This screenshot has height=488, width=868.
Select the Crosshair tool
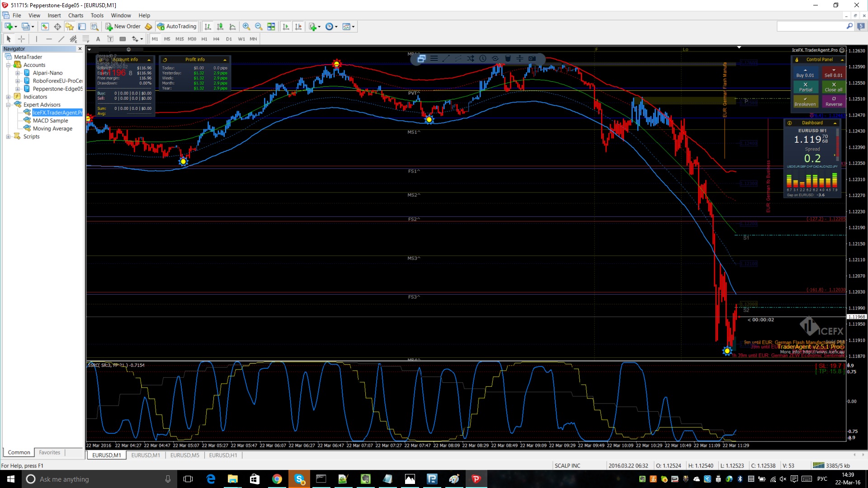tap(21, 39)
